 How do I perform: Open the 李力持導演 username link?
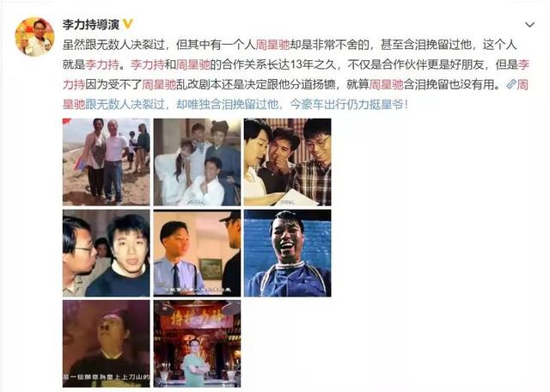(91, 24)
